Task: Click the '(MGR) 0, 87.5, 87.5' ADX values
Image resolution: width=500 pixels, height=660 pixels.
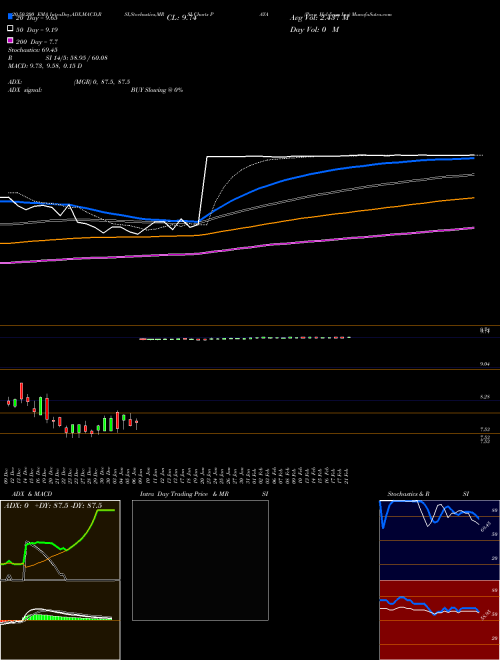Action: [101, 82]
